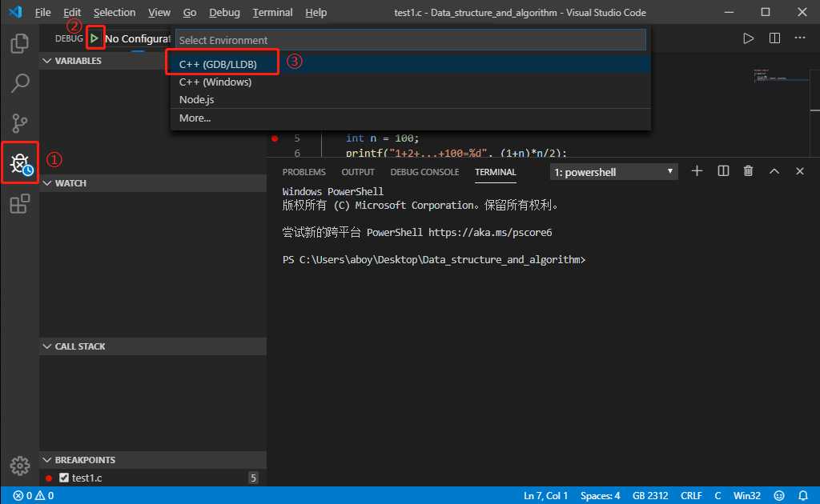Switch to the TERMINAL tab

point(495,172)
